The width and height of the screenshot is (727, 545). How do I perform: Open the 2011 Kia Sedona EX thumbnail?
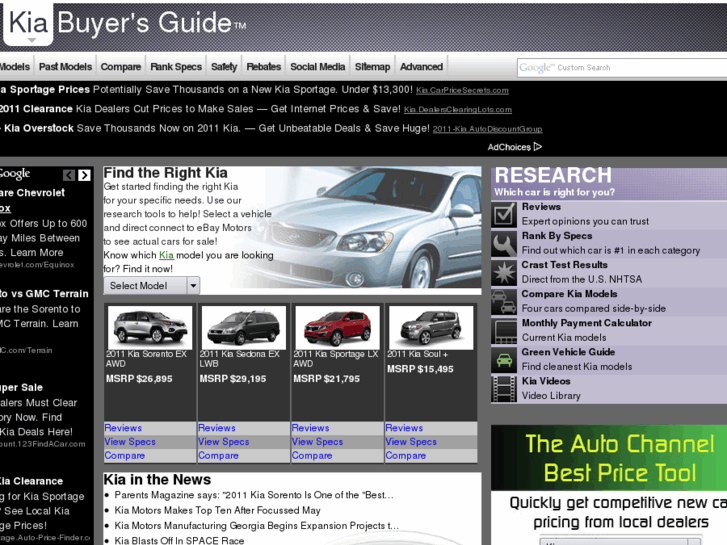point(243,327)
